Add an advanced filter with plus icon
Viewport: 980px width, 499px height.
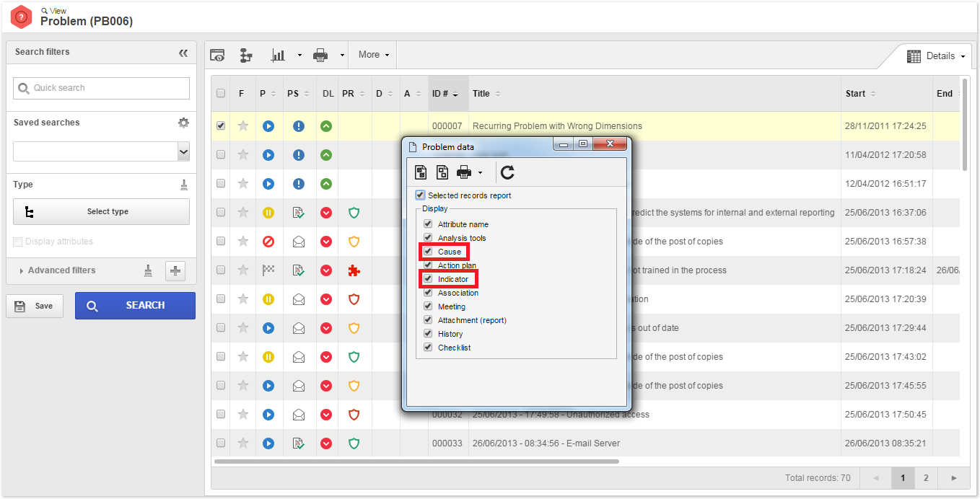point(175,271)
